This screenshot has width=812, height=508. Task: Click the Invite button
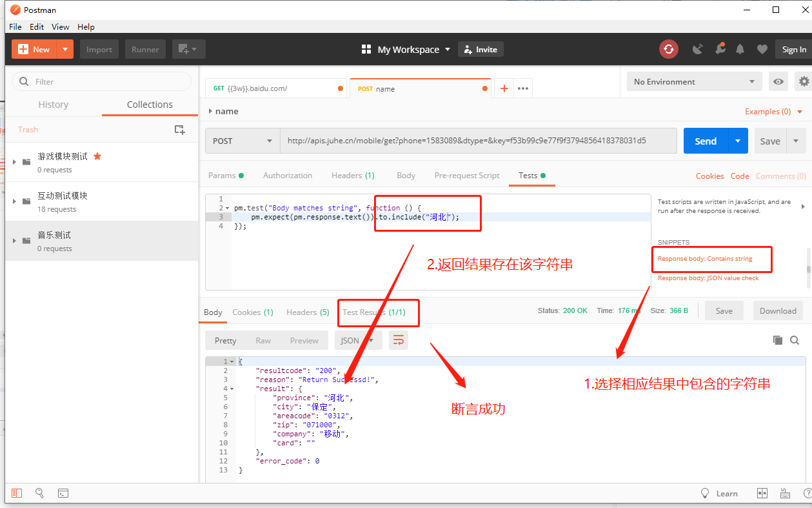coord(480,49)
